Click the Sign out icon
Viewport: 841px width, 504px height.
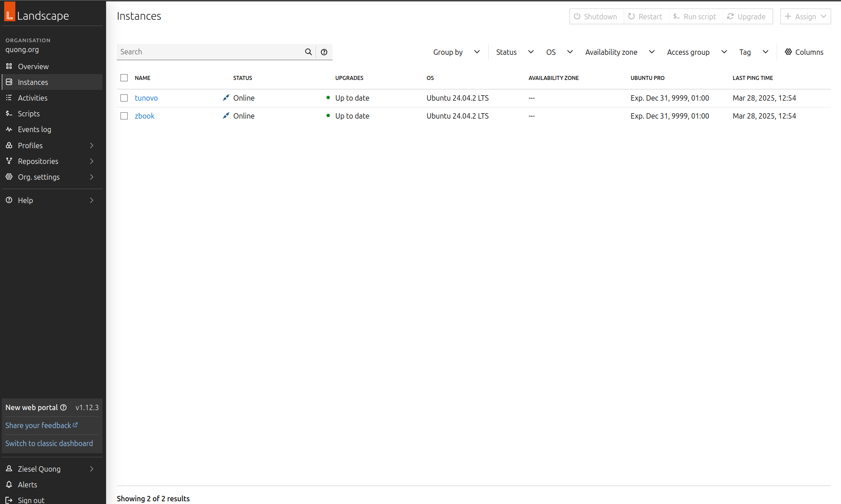(9, 500)
